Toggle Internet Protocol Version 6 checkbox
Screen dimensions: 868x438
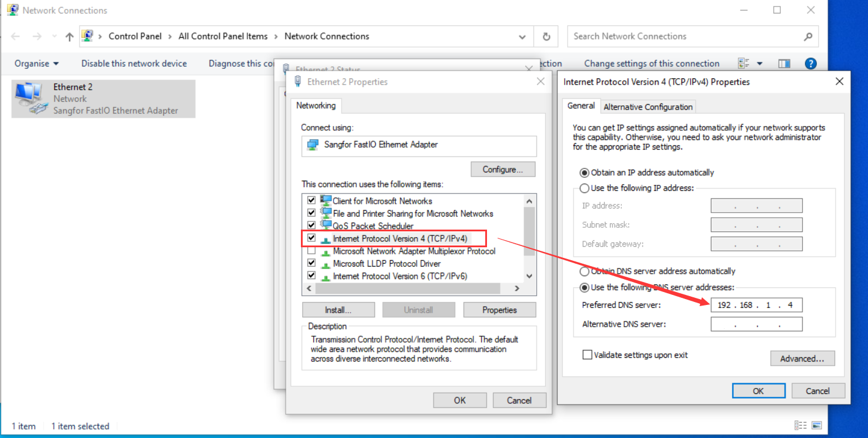tap(312, 276)
